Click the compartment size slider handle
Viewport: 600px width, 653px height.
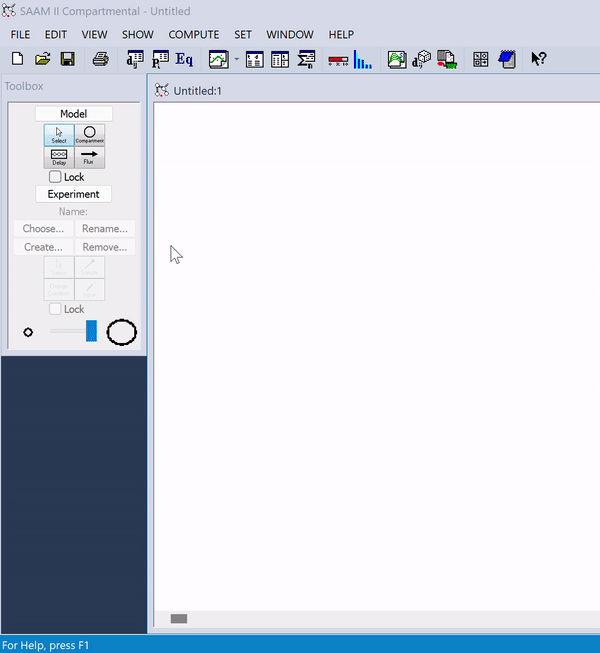coord(91,331)
